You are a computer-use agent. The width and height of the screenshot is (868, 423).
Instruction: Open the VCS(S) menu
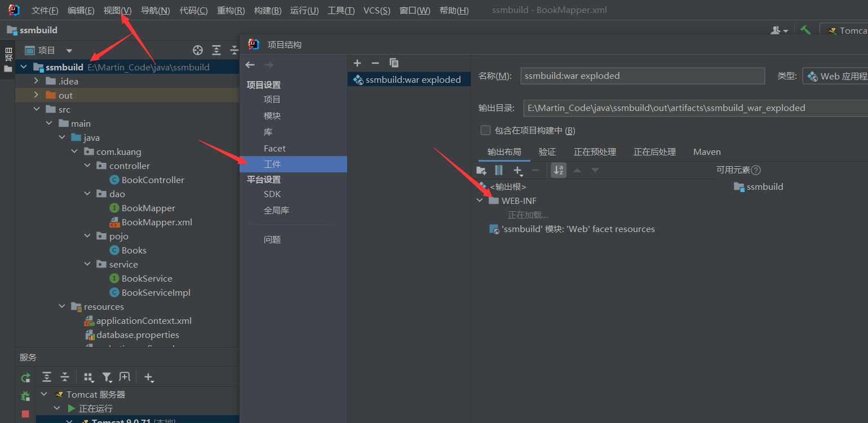pyautogui.click(x=377, y=11)
